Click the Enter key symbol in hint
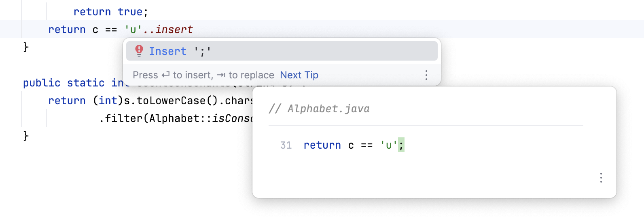Viewport: 644px width, 223px height. pos(165,75)
